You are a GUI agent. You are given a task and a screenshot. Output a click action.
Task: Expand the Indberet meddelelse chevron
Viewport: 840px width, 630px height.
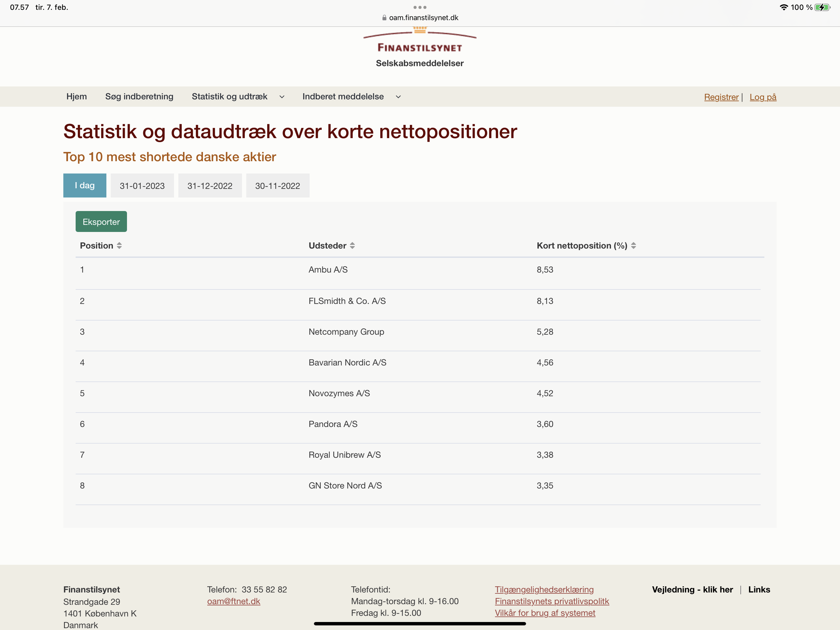(x=398, y=97)
